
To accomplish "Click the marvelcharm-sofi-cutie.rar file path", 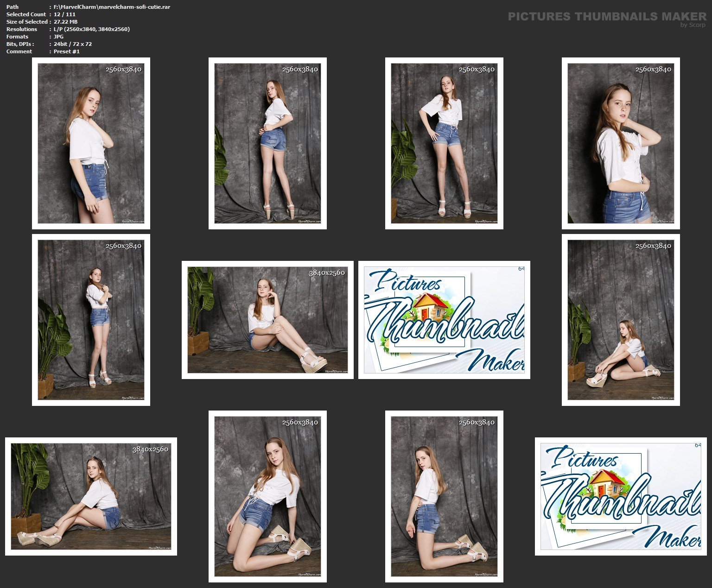I will (112, 7).
